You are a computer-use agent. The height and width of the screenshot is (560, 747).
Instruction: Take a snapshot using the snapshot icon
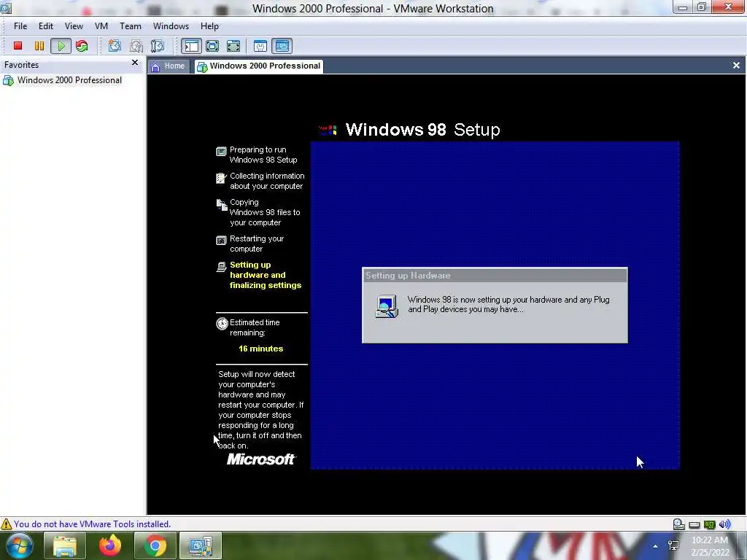click(x=115, y=46)
